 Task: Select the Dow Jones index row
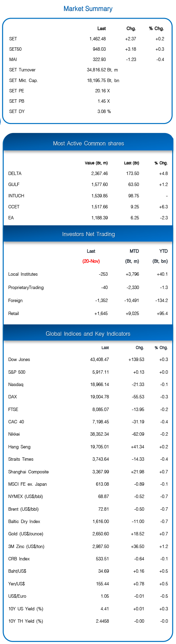(88, 359)
